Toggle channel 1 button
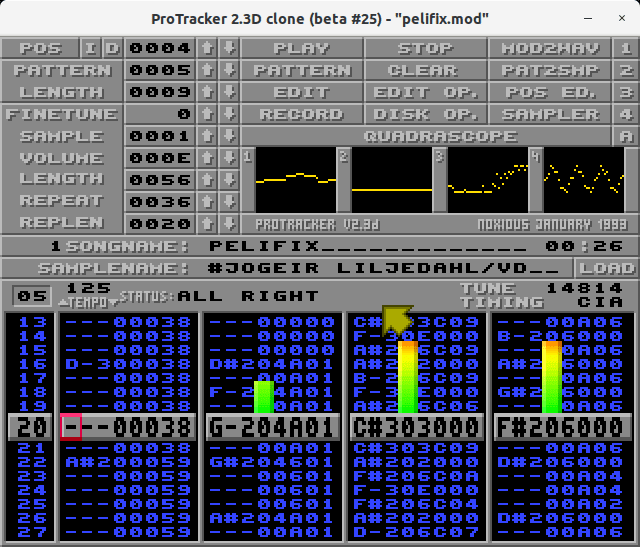The width and height of the screenshot is (640, 547). pyautogui.click(x=626, y=48)
